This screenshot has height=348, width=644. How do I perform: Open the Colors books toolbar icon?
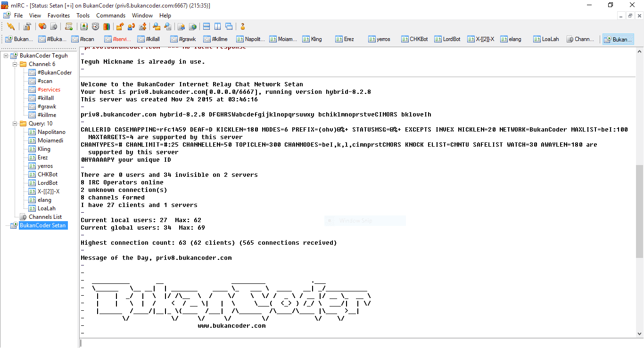[x=106, y=26]
